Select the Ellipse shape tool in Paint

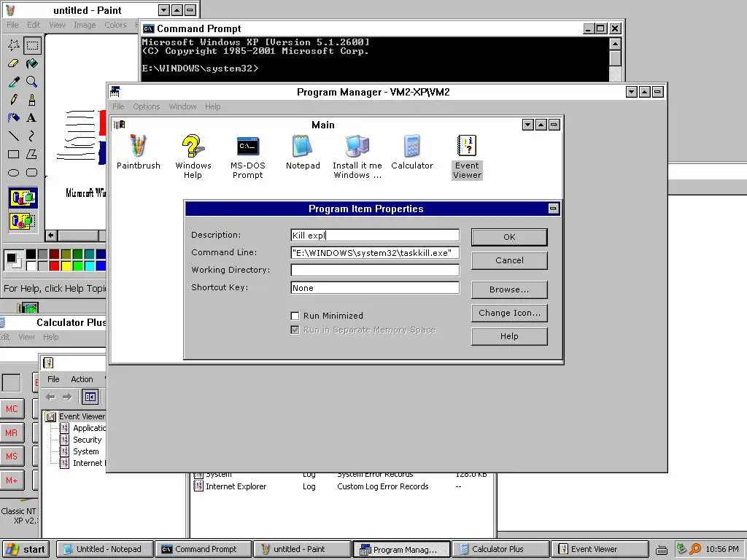(14, 172)
